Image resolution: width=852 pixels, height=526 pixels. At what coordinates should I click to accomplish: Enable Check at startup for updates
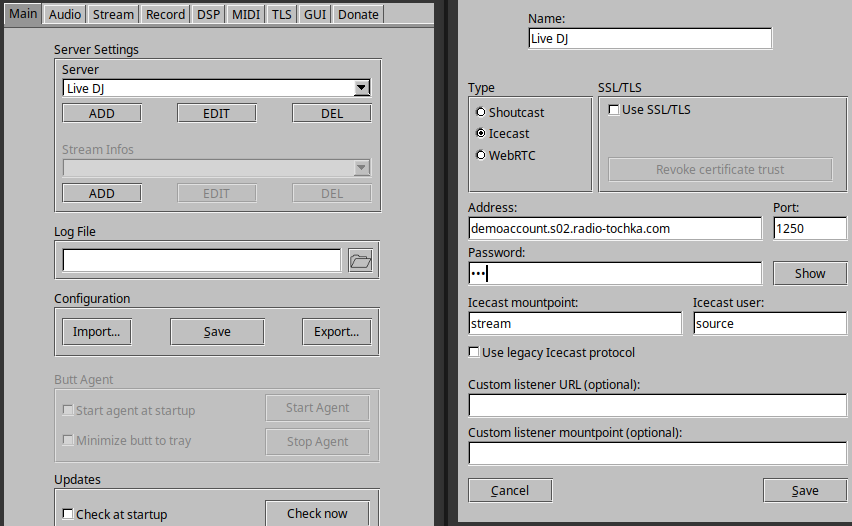coord(68,514)
